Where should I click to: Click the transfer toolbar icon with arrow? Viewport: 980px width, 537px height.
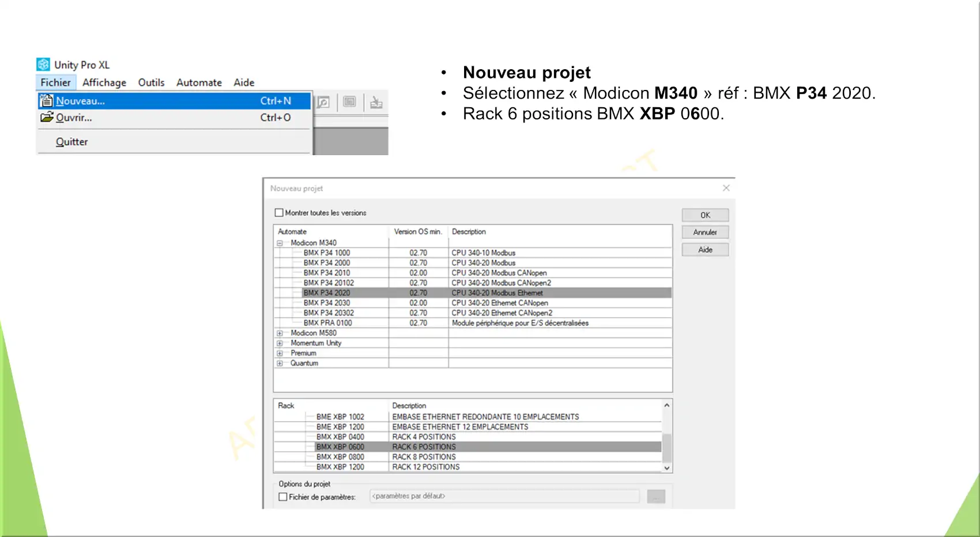376,103
